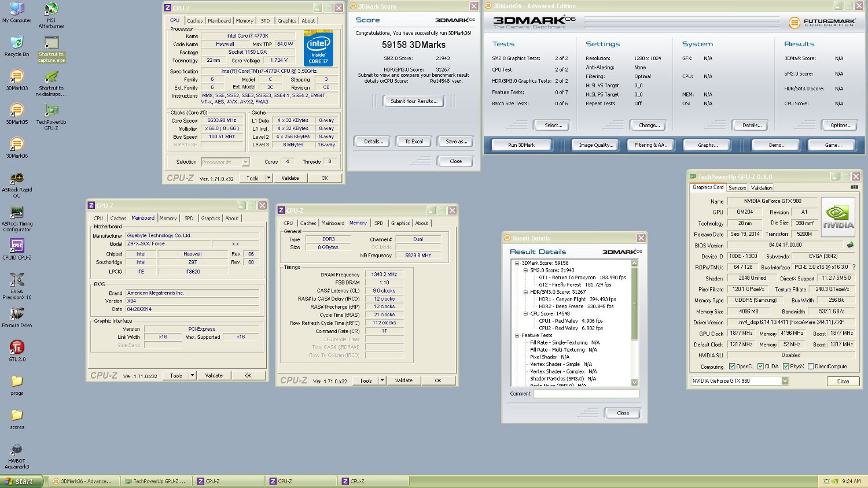
Task: Open Graphics tab in CPU-Z Mainboard window
Action: (211, 219)
